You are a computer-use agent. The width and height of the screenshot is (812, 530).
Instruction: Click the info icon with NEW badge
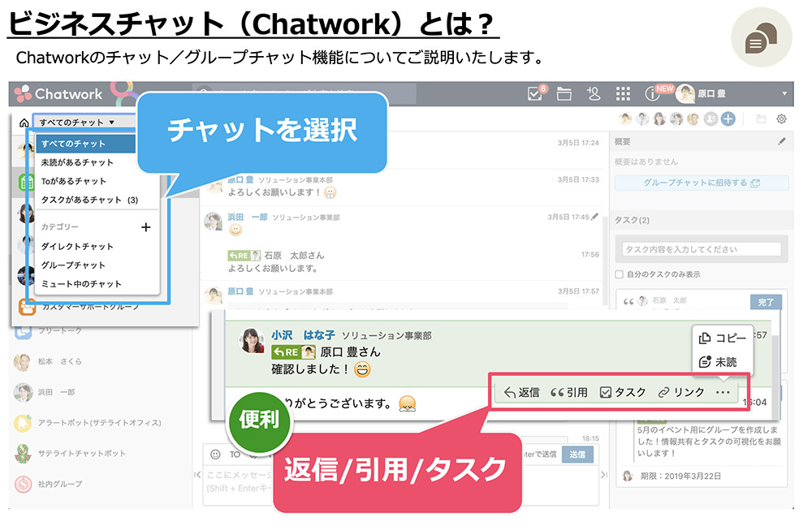tap(654, 94)
